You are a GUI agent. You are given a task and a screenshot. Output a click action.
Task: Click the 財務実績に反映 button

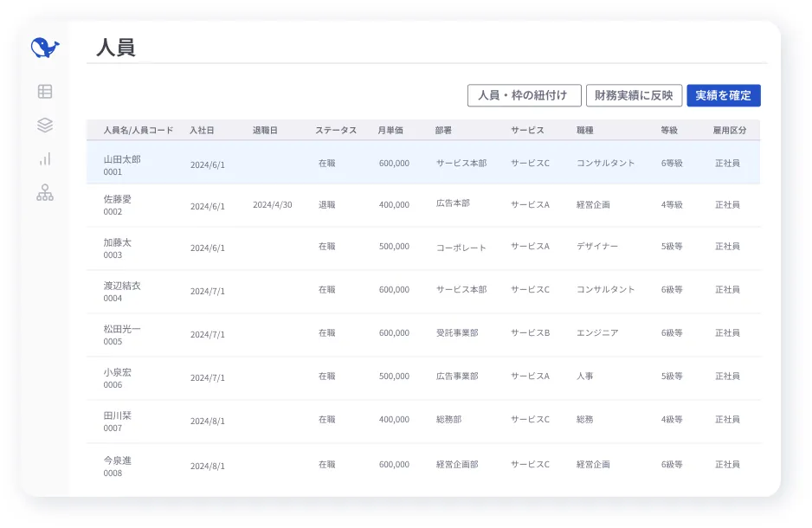click(x=634, y=96)
